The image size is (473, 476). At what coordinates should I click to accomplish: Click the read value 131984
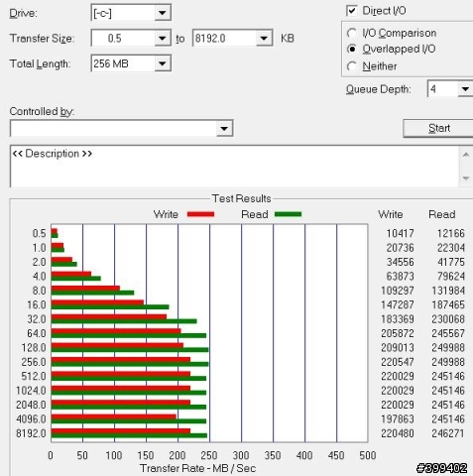coord(448,291)
